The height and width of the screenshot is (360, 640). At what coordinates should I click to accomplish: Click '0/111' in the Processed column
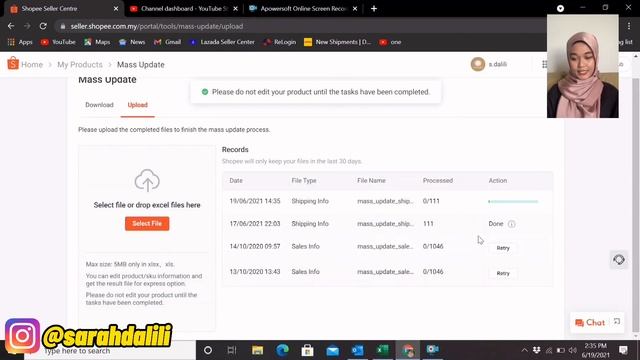tap(431, 201)
